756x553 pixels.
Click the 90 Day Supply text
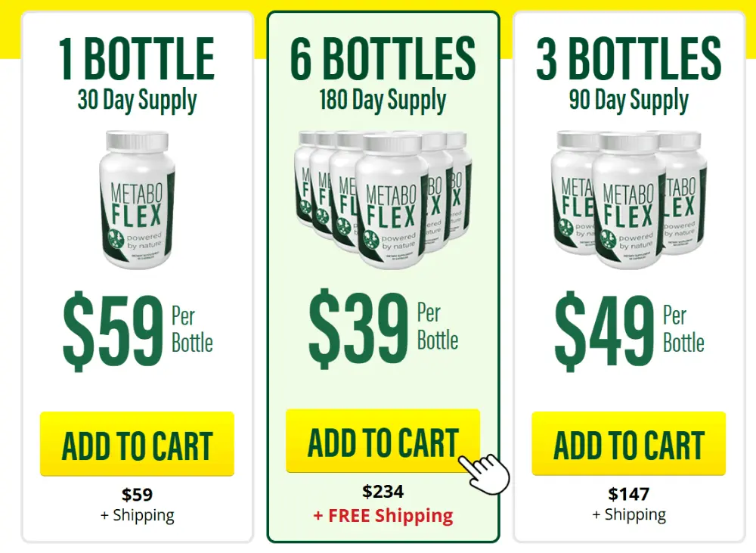pos(629,101)
